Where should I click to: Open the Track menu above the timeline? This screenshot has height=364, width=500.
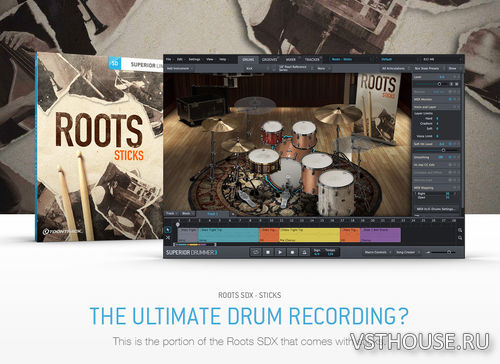171,213
